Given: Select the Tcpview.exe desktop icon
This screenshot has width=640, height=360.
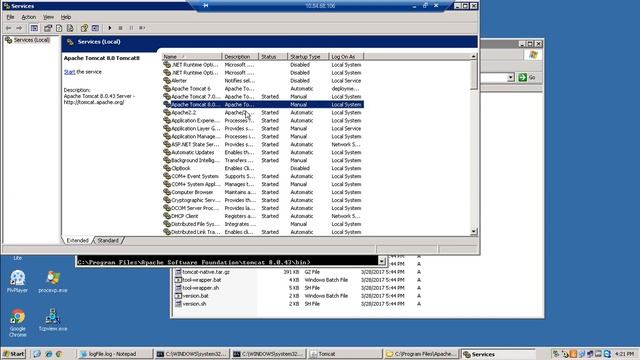Looking at the screenshot, I should [53, 320].
